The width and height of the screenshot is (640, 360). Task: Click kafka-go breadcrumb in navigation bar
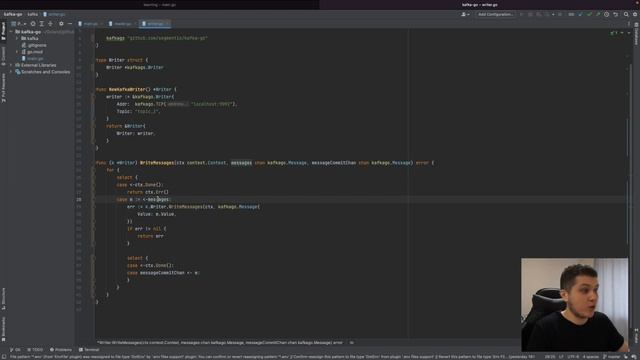tap(13, 14)
